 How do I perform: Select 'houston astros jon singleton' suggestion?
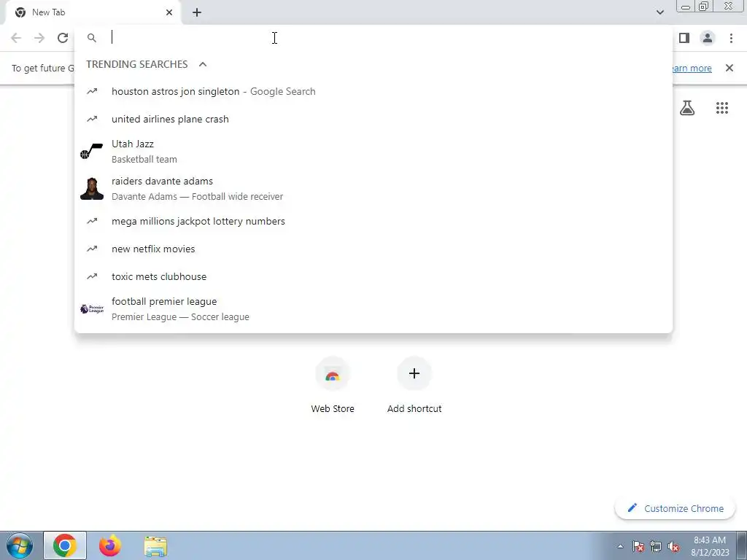click(373, 91)
